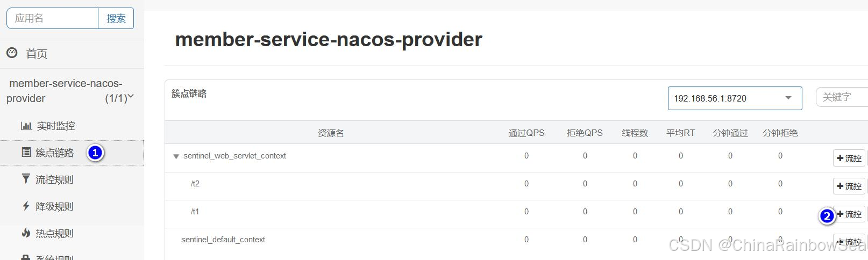The height and width of the screenshot is (260, 868).
Task: Add 流控 rule for the /t2 resource
Action: click(x=849, y=186)
